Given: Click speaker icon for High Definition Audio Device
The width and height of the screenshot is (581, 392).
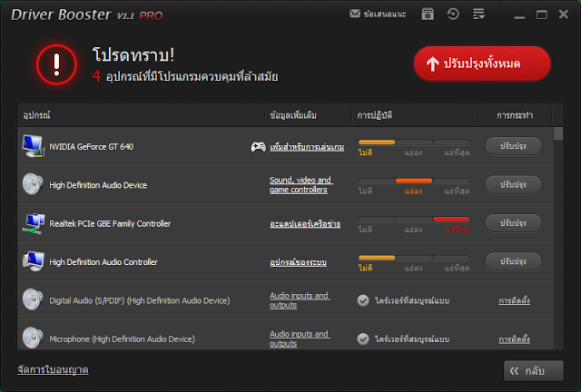Looking at the screenshot, I should click(33, 184).
